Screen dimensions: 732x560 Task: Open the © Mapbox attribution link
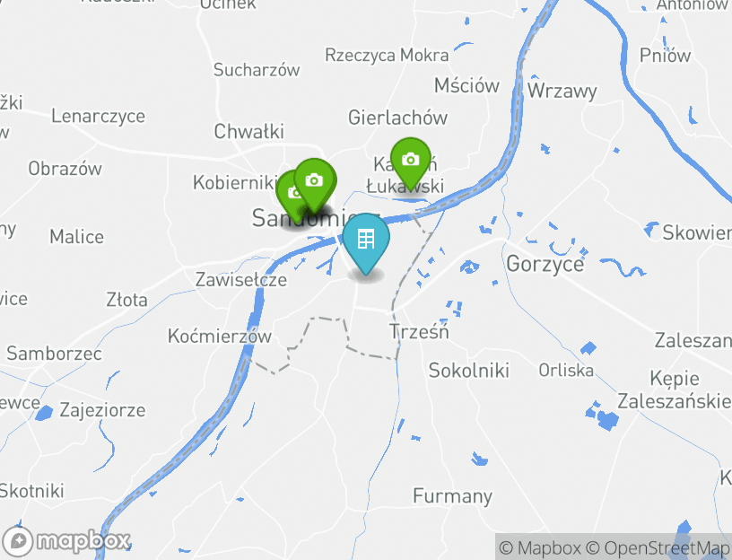540,547
